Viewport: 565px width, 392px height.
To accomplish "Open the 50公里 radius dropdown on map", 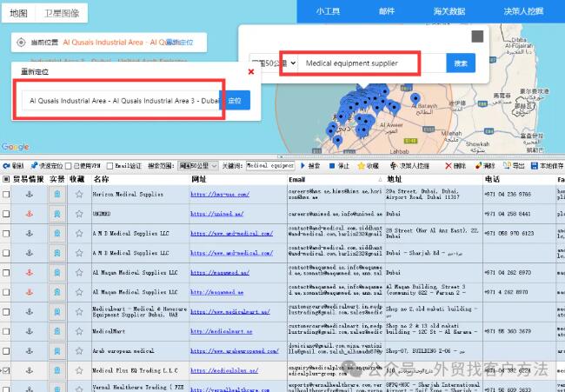I will click(274, 63).
